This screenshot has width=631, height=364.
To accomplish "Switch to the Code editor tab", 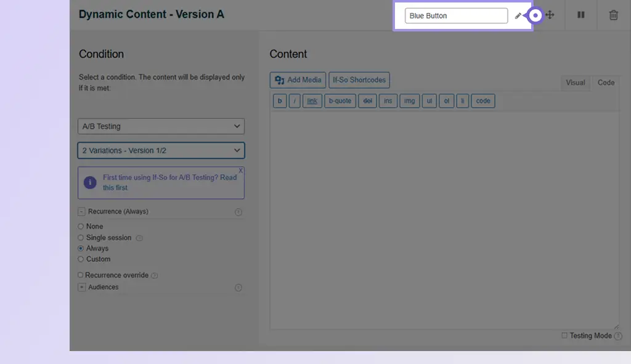I will click(606, 83).
